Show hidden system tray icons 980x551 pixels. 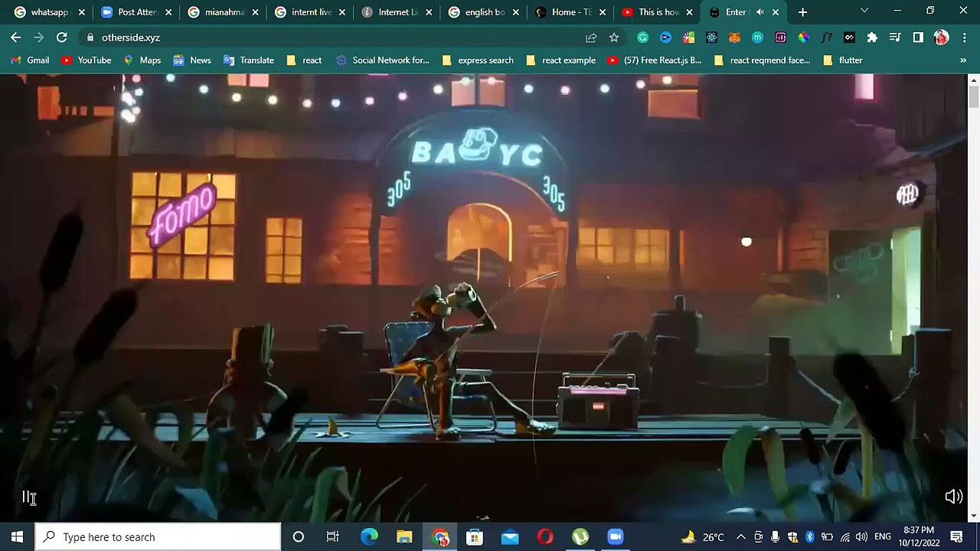click(x=740, y=536)
